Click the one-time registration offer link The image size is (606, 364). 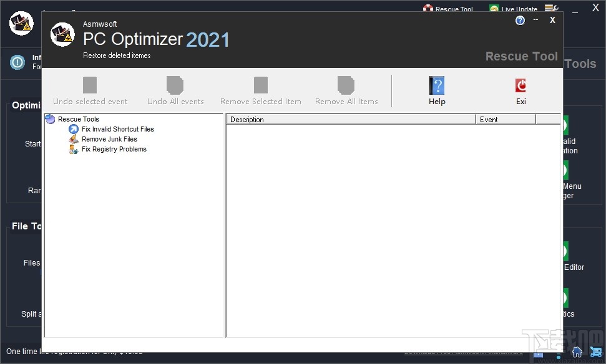coord(74,351)
